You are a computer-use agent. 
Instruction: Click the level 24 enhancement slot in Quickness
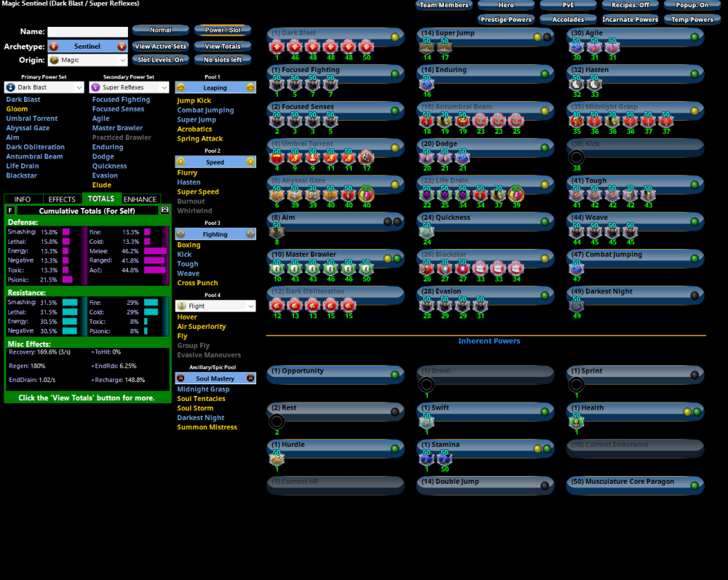pos(427,231)
